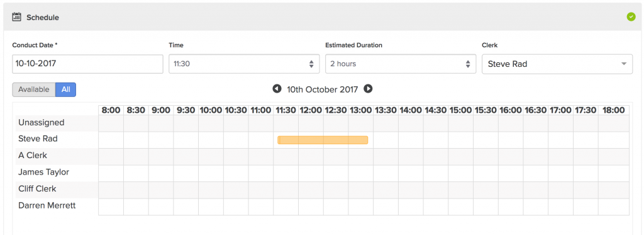The image size is (644, 235).
Task: Click the Schedule section header title
Action: point(43,17)
